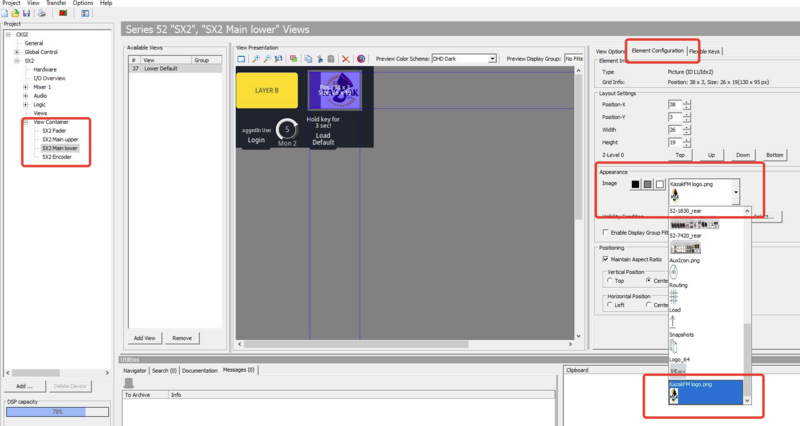Image resolution: width=800 pixels, height=426 pixels.
Task: Click the Add View button
Action: [x=147, y=338]
